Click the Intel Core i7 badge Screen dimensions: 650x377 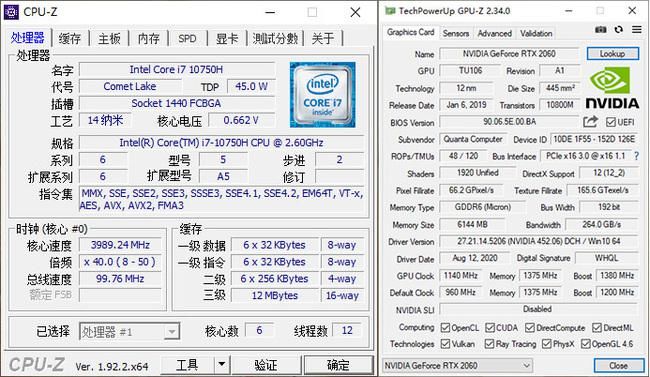(322, 95)
